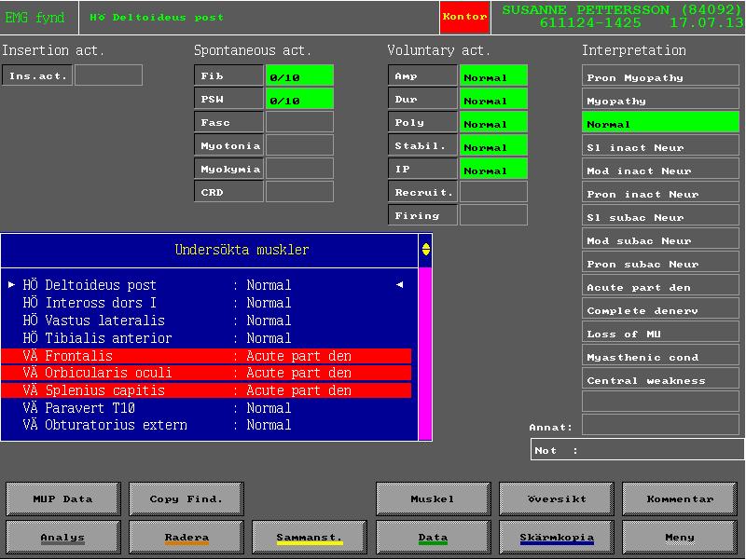Take a screen copy with Skärmkopia
Image resolution: width=746 pixels, height=560 pixels.
pyautogui.click(x=556, y=538)
